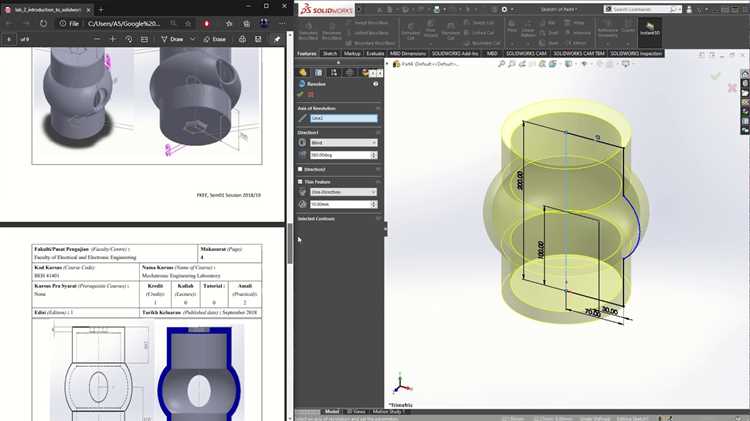Expand the Draw tool options arrow
Screen dimensions: 750x421
pyautogui.click(x=192, y=39)
